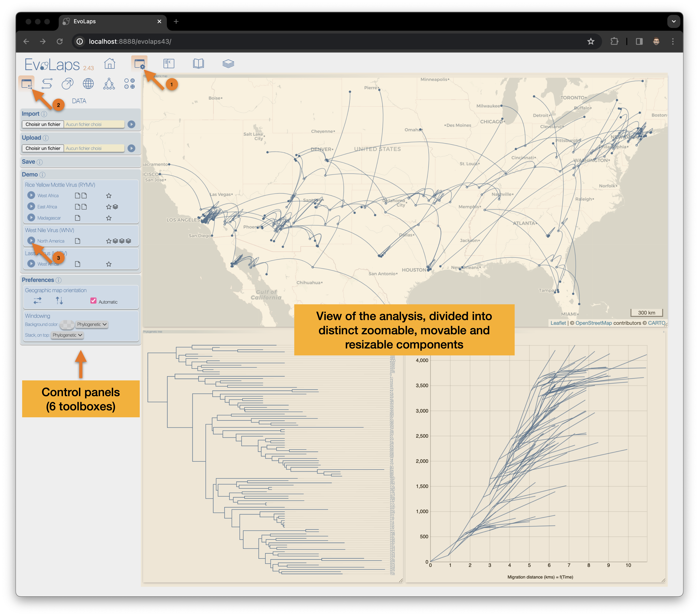Click the Madagascar star icon
Screen dimensions: 699x616
[x=109, y=218]
